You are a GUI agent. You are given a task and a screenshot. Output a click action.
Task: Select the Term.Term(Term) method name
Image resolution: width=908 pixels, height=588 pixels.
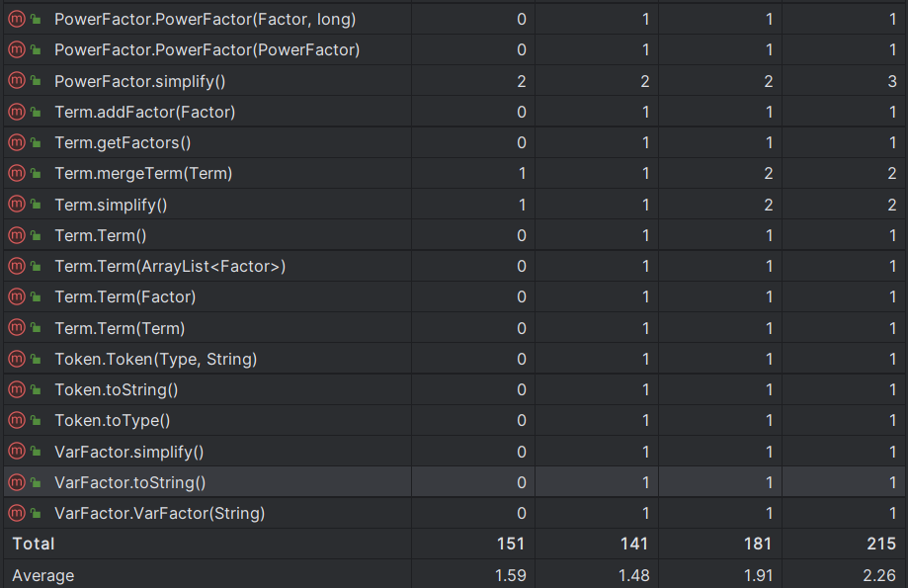coord(120,328)
